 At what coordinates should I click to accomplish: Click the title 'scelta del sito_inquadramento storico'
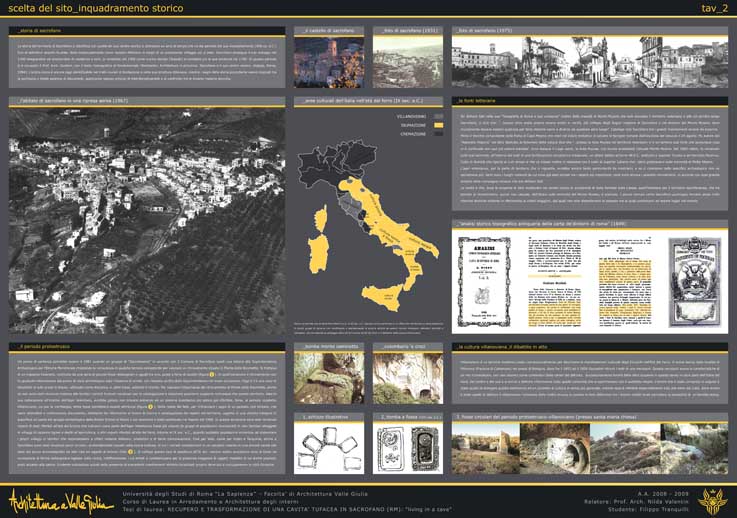(95, 8)
